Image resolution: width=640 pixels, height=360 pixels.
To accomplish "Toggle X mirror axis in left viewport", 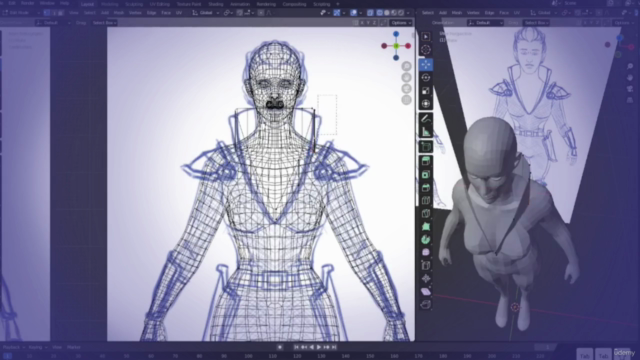I will click(x=362, y=23).
